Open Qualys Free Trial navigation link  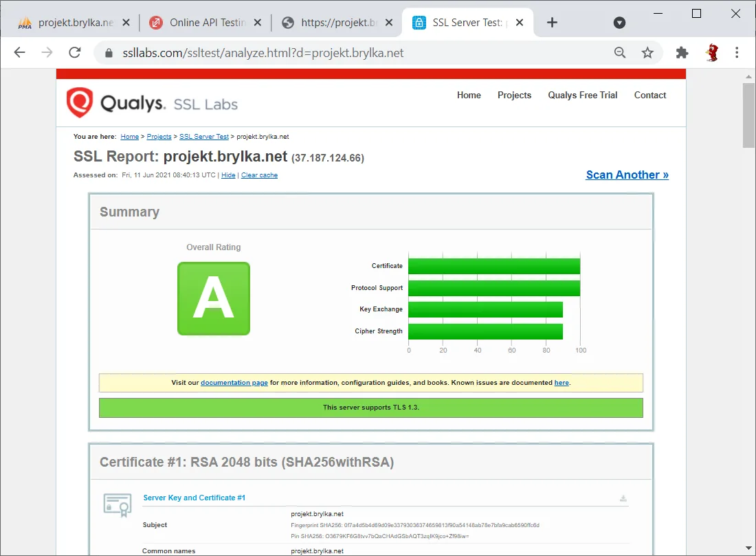coord(582,95)
